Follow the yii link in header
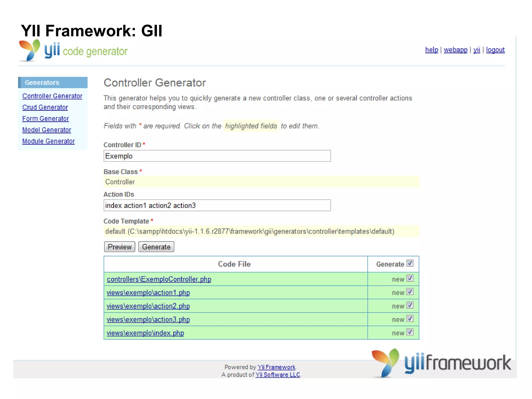This screenshot has height=399, width=532. 476,50
